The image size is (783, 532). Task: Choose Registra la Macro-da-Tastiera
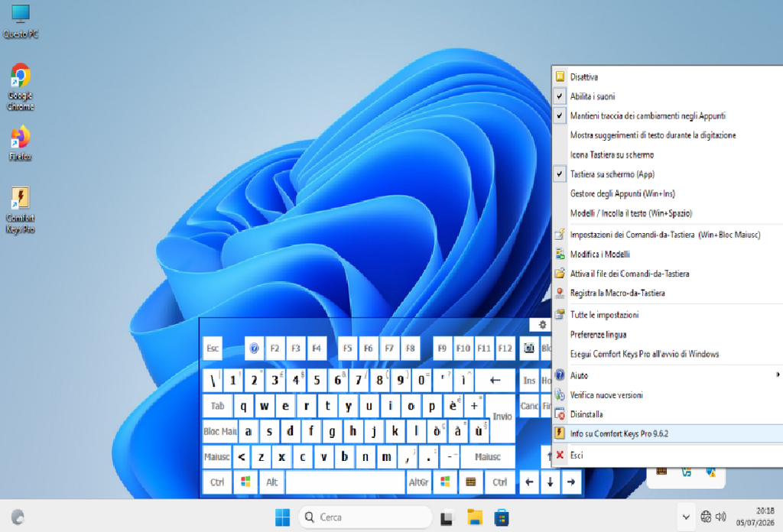[x=668, y=293]
